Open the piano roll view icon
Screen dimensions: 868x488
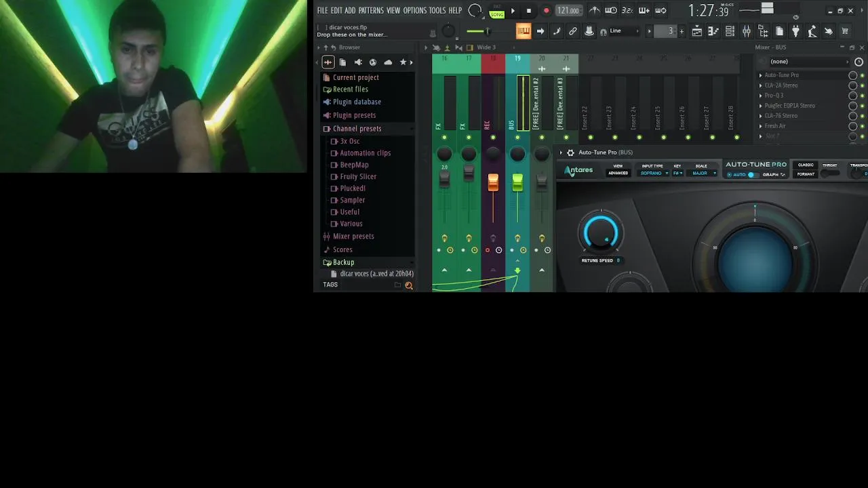pos(713,31)
